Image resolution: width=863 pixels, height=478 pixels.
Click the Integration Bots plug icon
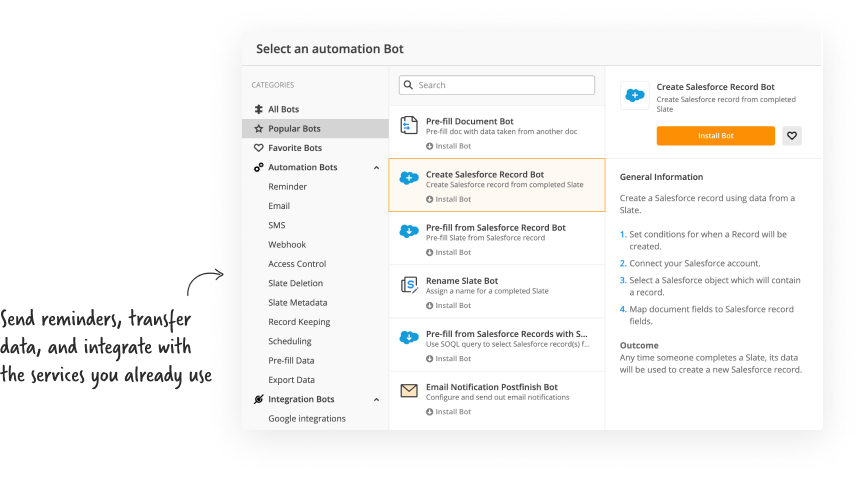click(258, 399)
